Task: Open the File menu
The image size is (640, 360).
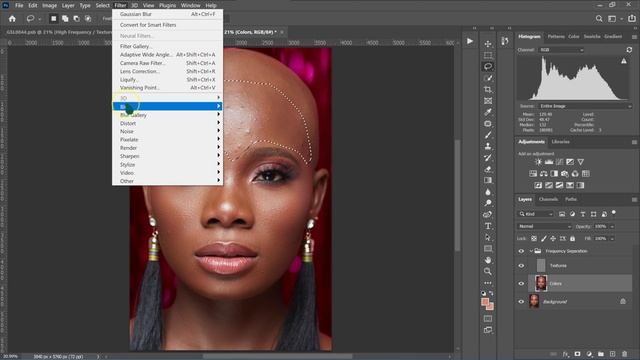Action: (x=19, y=5)
